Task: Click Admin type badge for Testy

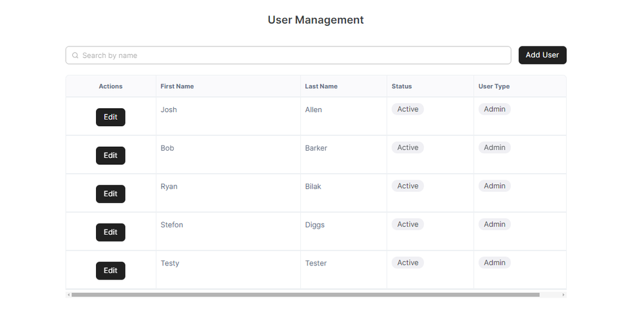Action: pos(495,263)
